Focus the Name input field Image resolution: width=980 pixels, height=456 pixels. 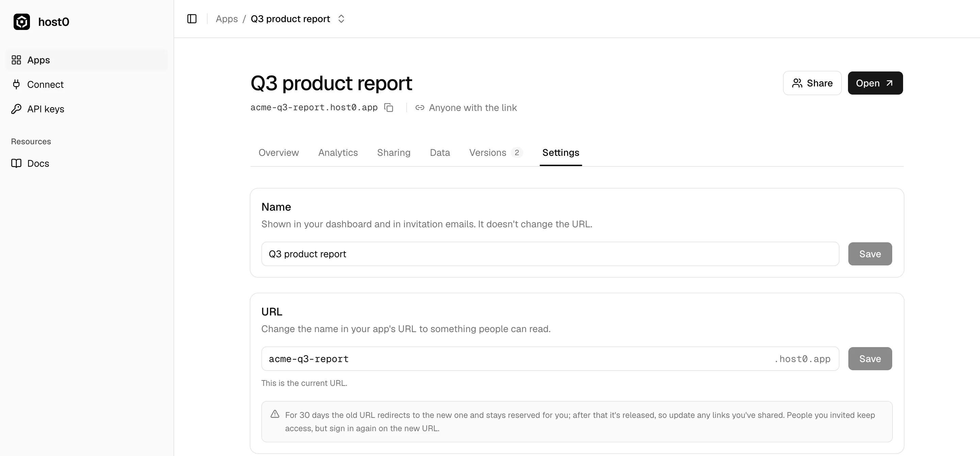click(550, 254)
